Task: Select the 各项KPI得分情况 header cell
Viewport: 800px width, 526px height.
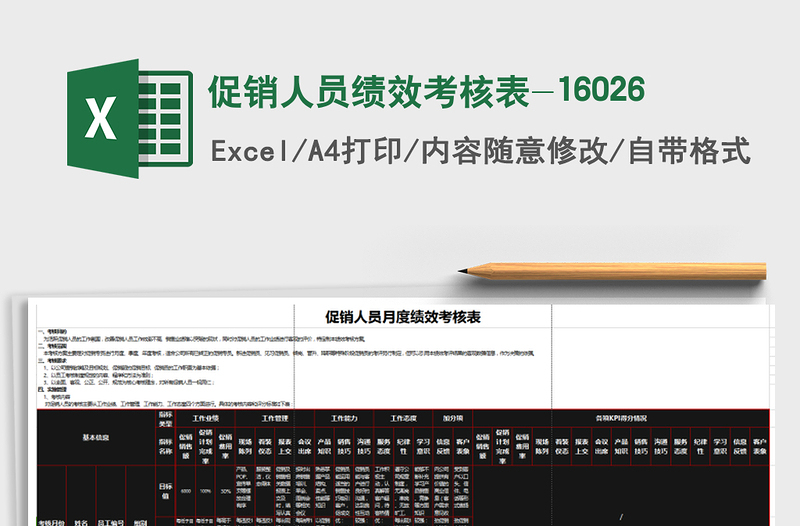Action: (x=621, y=418)
